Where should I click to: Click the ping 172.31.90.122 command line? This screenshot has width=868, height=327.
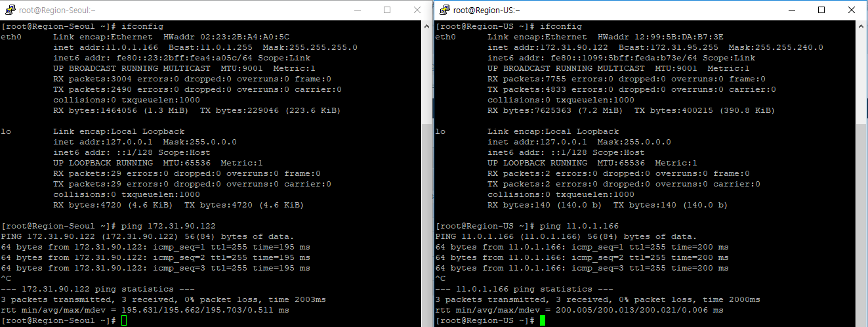(108, 226)
